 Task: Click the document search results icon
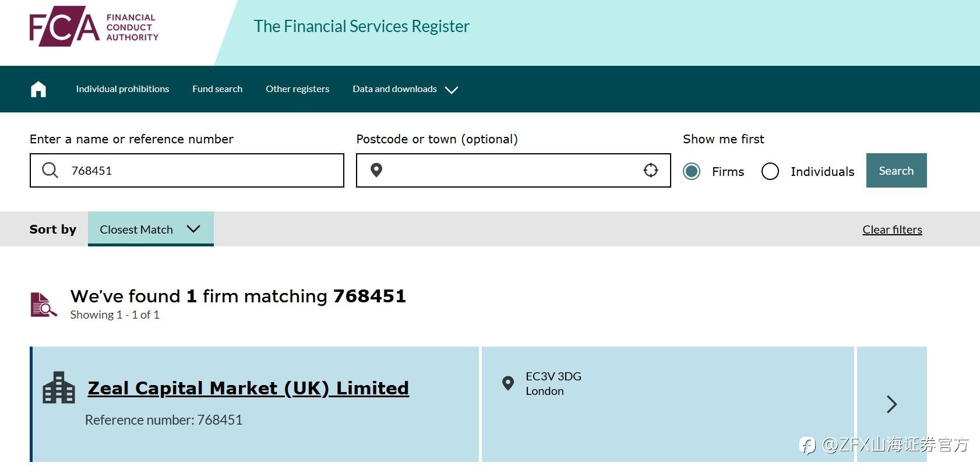click(x=44, y=305)
